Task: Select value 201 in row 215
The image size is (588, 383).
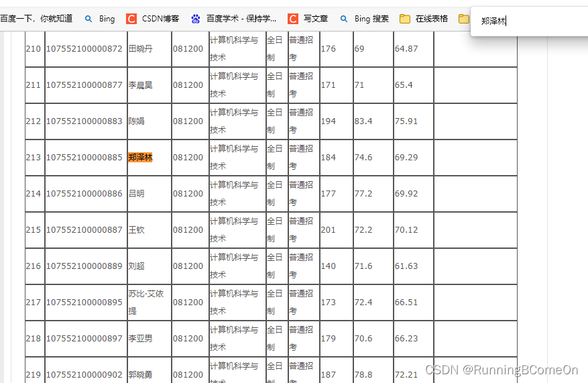Action: pos(328,230)
